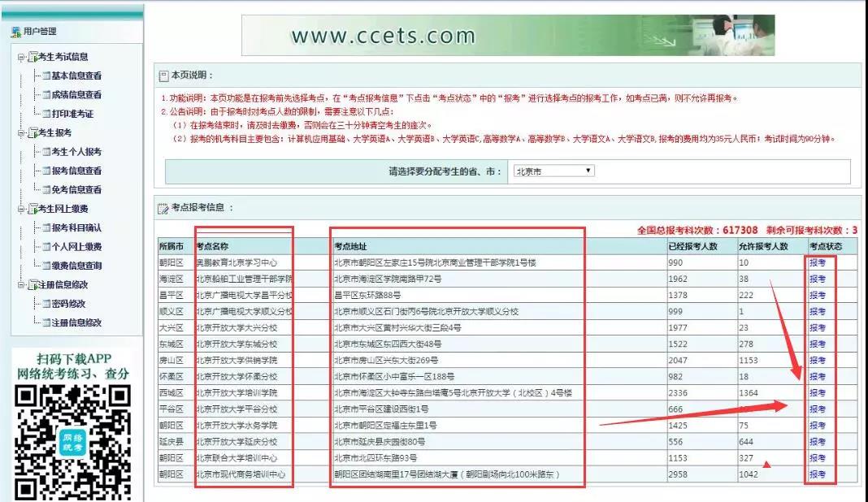The image size is (868, 502).
Task: Click the www.ccets.com banner image
Action: tap(508, 36)
